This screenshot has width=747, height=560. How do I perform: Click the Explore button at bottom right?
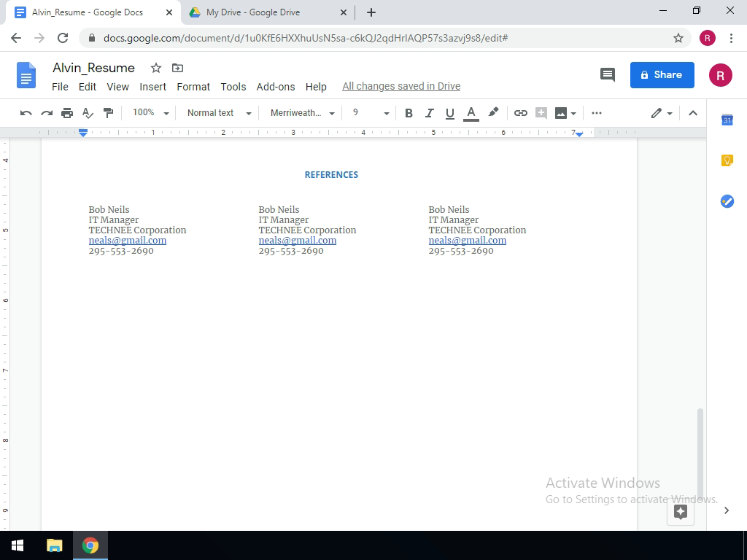pos(681,512)
